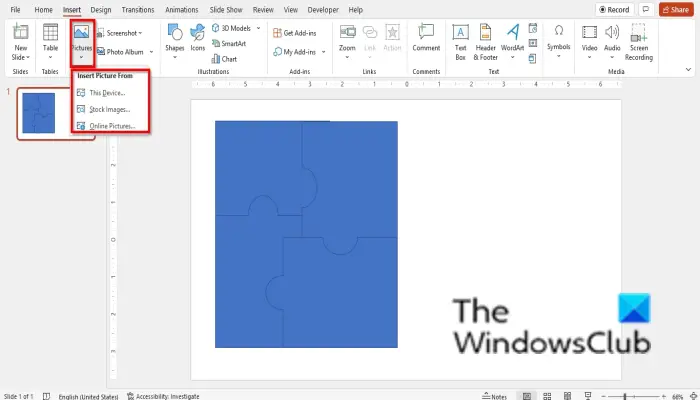Open the Header & Footer dialog
700x400 pixels.
pos(485,42)
